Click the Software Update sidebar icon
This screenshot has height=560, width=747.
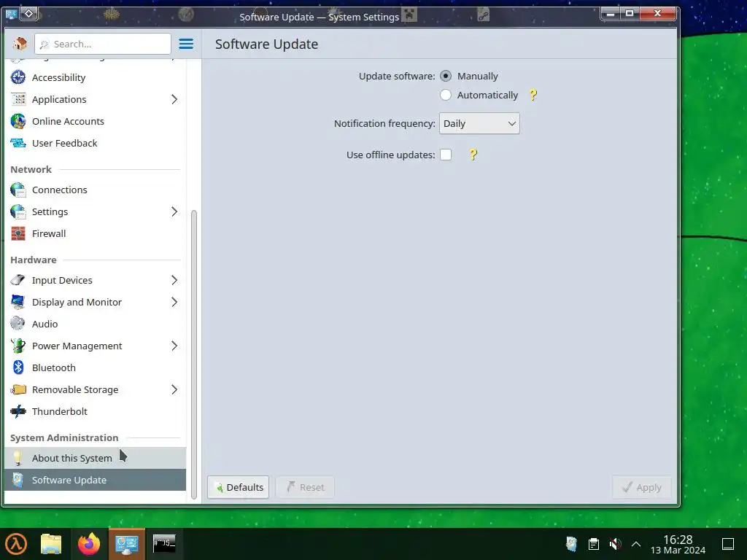18,480
